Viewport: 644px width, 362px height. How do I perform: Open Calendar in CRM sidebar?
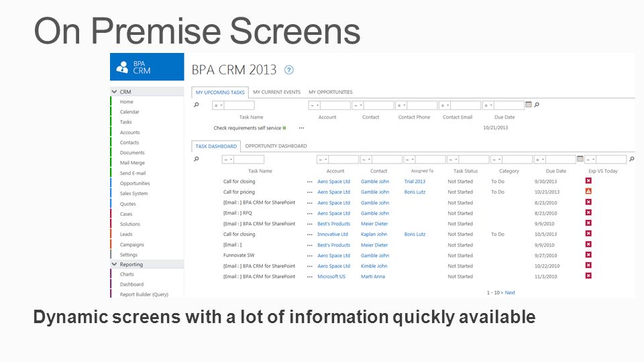[129, 112]
